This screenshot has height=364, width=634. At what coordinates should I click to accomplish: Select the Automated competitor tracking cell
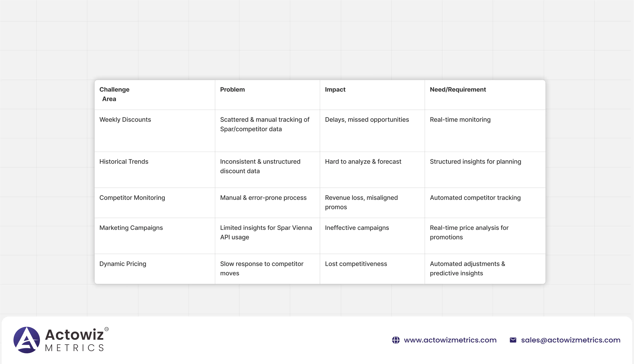[x=475, y=198]
